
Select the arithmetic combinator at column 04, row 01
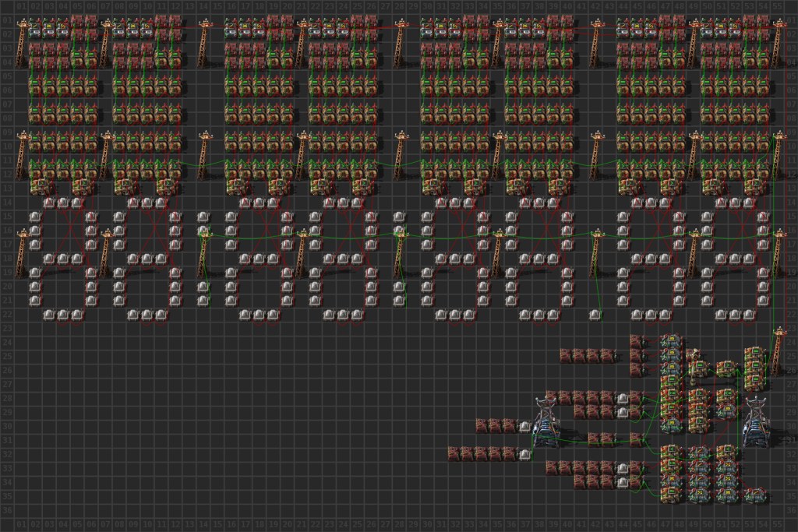[62, 27]
